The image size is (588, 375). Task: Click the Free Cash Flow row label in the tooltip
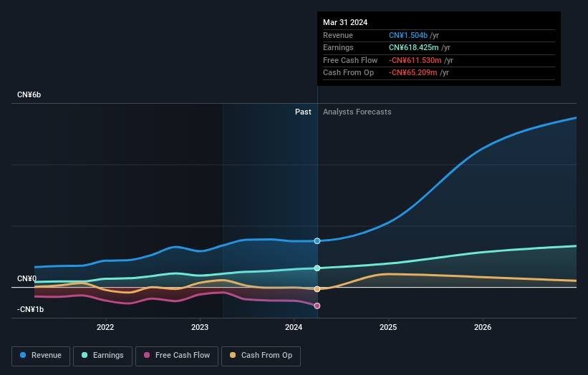click(x=350, y=60)
